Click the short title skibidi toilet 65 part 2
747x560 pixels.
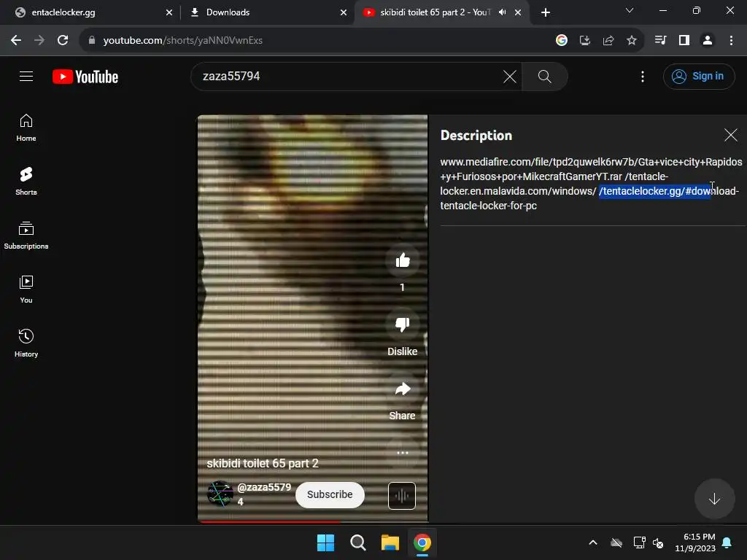click(263, 463)
